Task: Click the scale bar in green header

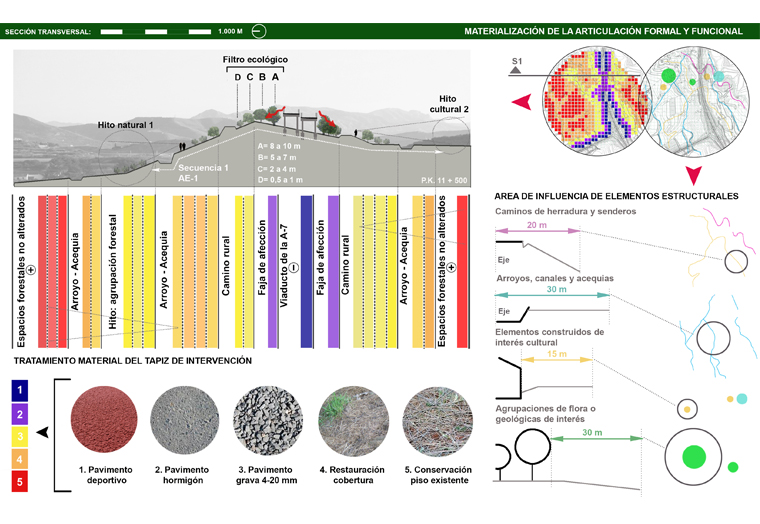Action: 156,32
